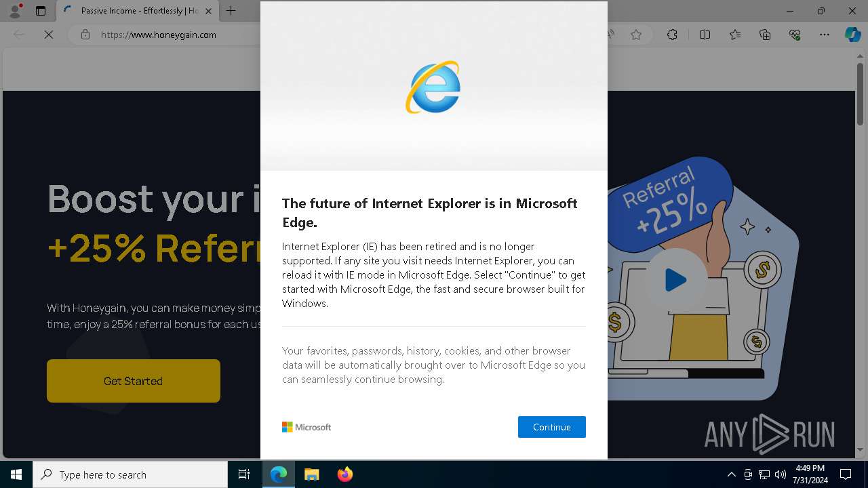This screenshot has width=868, height=488.
Task: Close the Passive Income tab
Action: [208, 11]
